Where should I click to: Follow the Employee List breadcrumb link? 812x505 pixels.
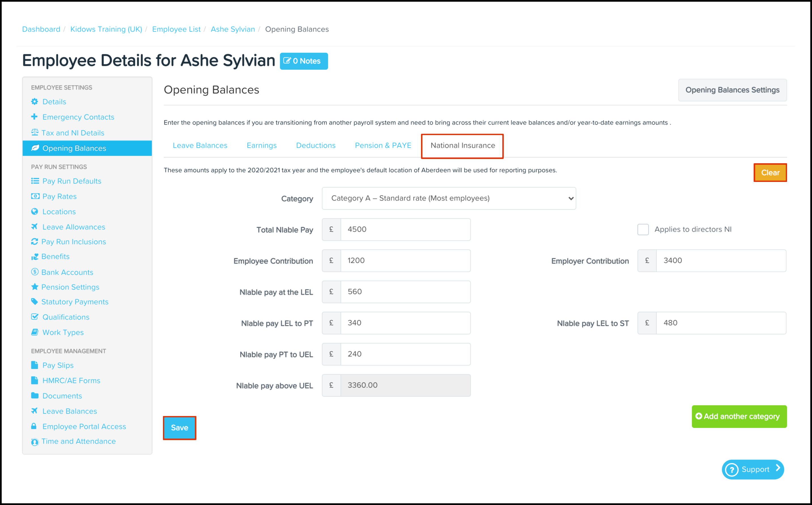pyautogui.click(x=176, y=29)
